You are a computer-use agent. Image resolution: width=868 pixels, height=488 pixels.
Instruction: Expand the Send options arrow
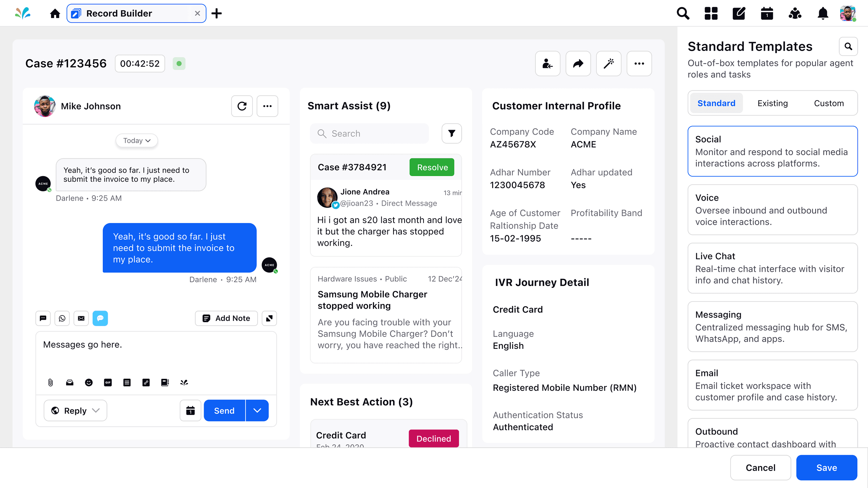coord(257,411)
